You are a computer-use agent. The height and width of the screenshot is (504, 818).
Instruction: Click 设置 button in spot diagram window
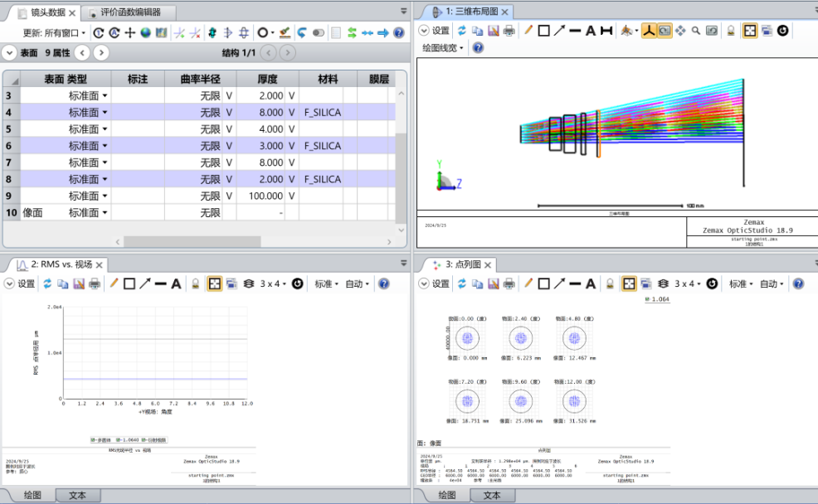pos(435,283)
